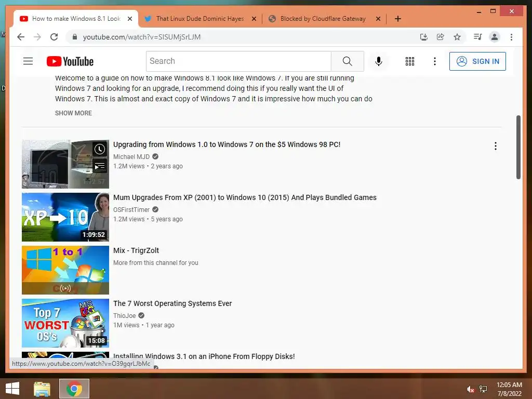Open options for Upgrading from Windows 1.0 video

pos(495,146)
